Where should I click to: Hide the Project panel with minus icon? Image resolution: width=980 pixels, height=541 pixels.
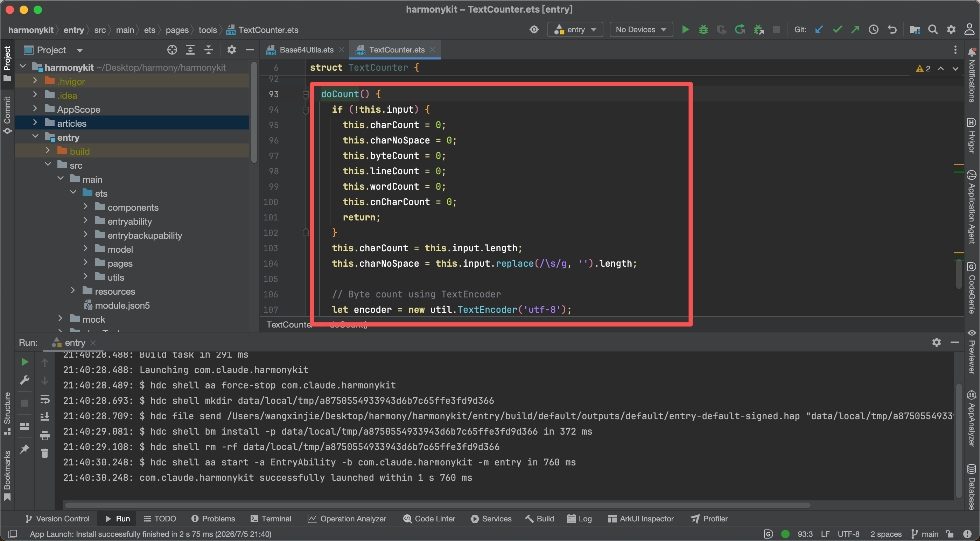(250, 50)
